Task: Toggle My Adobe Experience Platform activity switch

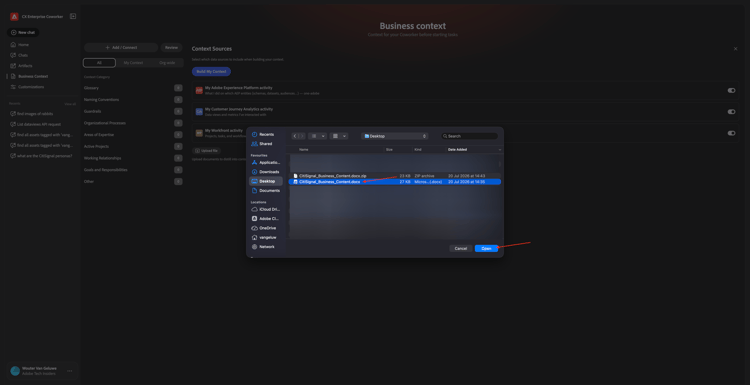Action: (731, 90)
